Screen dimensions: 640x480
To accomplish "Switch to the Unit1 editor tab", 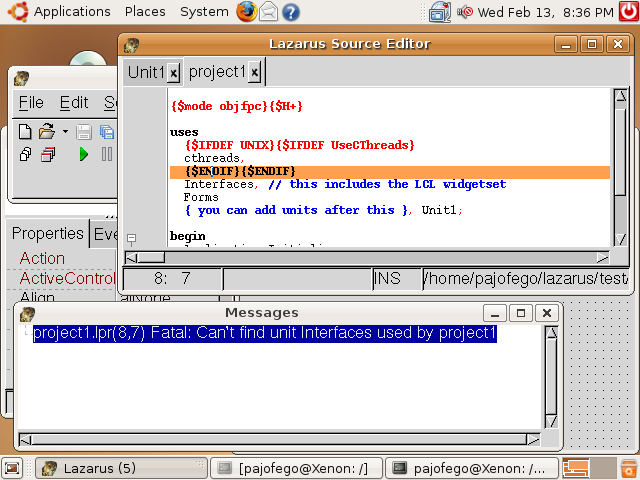I will pos(146,72).
